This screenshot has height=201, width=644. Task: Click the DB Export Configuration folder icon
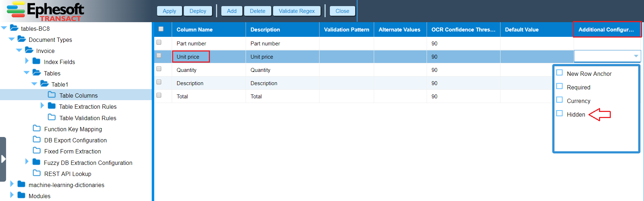(37, 139)
